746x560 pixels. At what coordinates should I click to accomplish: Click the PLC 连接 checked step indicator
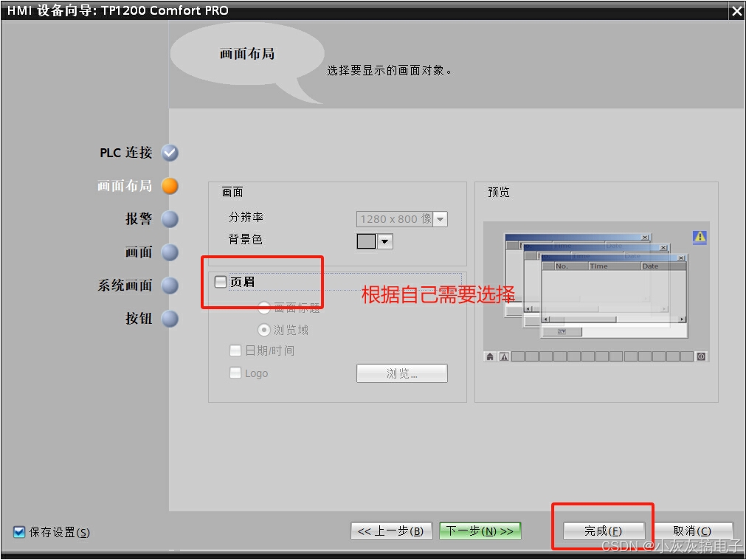click(170, 153)
